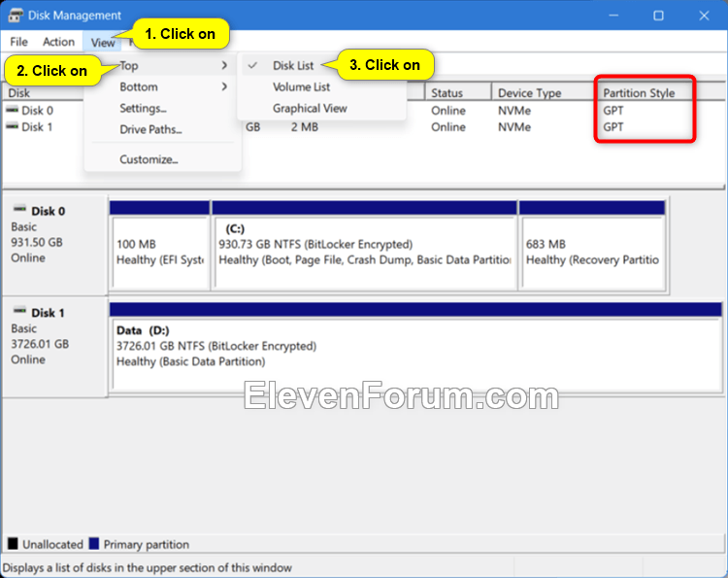The height and width of the screenshot is (578, 728).
Task: Open the View menu
Action: 103,43
